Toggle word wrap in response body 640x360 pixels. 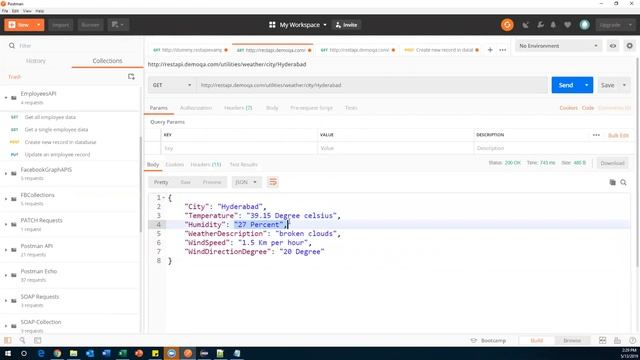(273, 182)
